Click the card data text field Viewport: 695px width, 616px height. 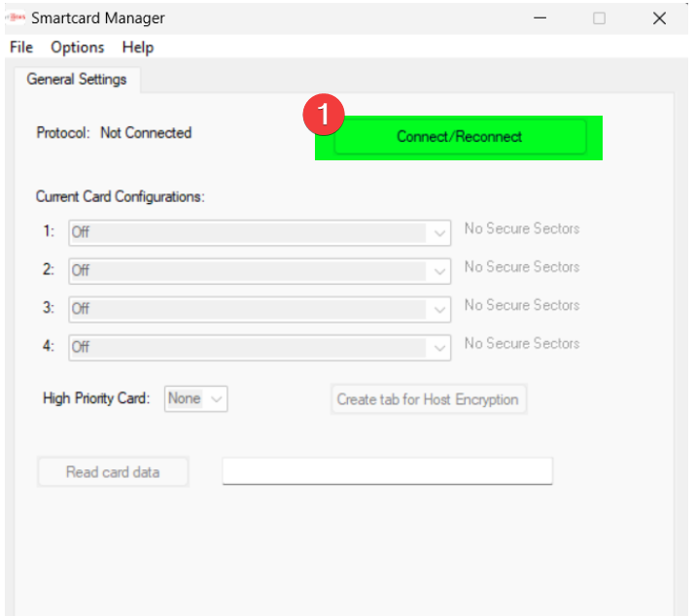[387, 471]
